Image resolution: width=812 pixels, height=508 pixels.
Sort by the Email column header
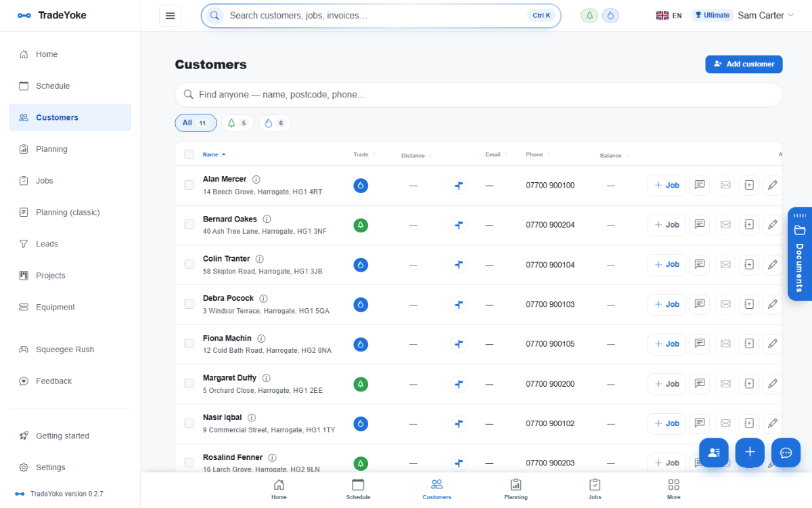point(497,154)
